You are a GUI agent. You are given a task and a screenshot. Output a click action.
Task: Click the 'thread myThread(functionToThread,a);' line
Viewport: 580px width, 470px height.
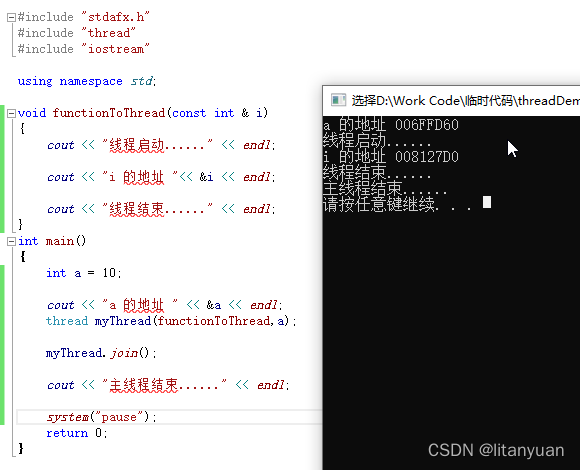(x=171, y=321)
